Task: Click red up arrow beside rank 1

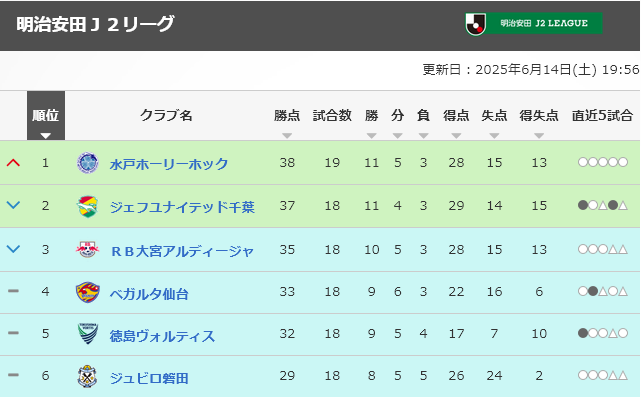Action: point(13,163)
